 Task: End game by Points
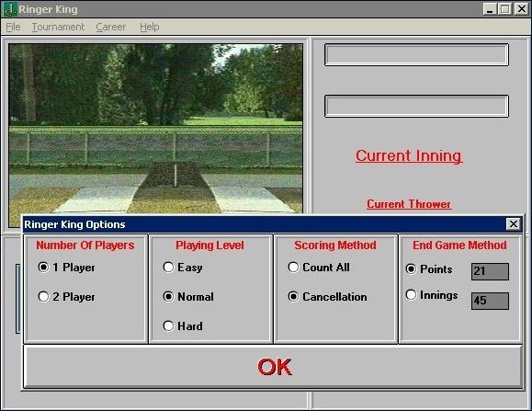point(429,269)
